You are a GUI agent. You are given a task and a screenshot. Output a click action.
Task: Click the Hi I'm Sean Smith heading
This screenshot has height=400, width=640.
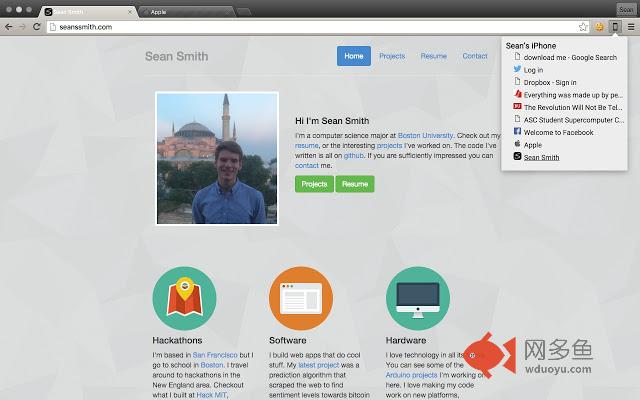[332, 121]
